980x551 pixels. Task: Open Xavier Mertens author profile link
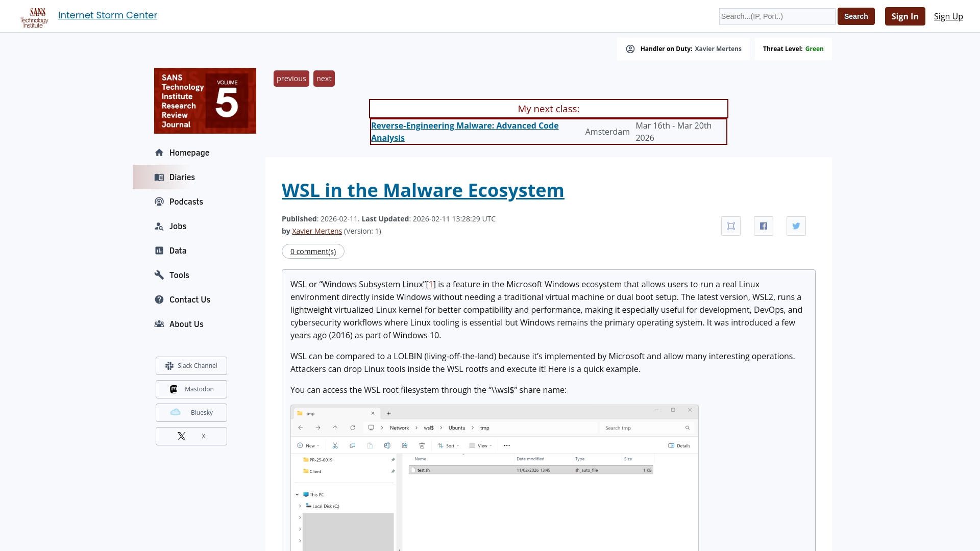(x=316, y=231)
